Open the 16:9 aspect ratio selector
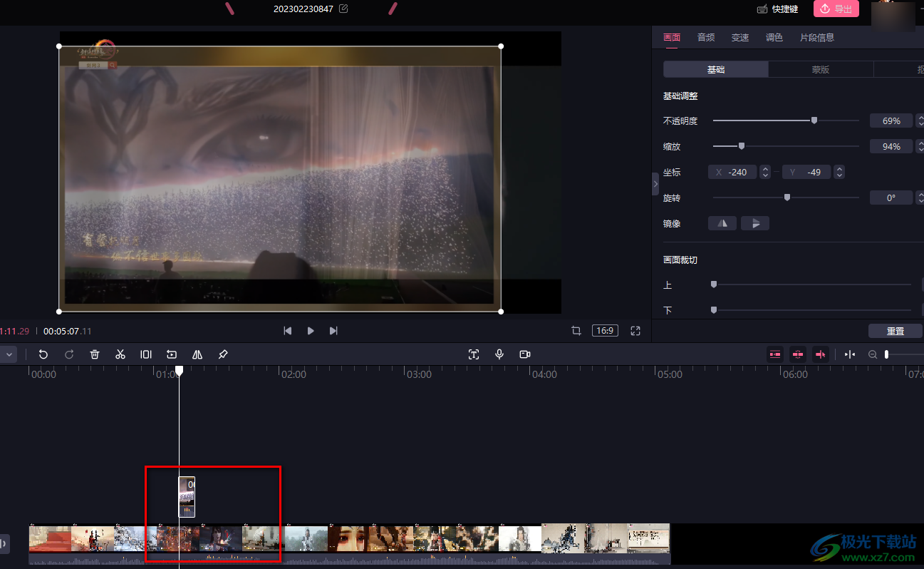This screenshot has width=924, height=569. tap(605, 331)
